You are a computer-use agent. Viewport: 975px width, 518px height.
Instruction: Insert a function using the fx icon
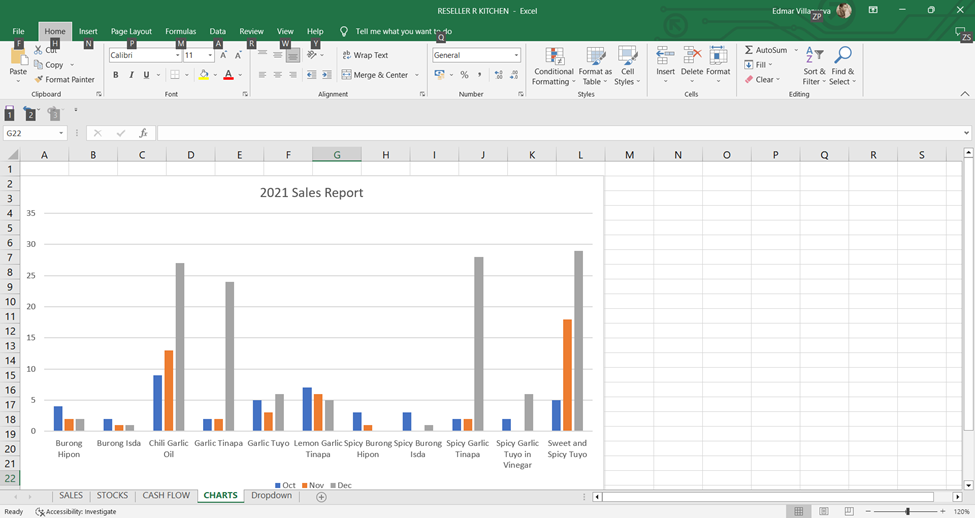(143, 133)
